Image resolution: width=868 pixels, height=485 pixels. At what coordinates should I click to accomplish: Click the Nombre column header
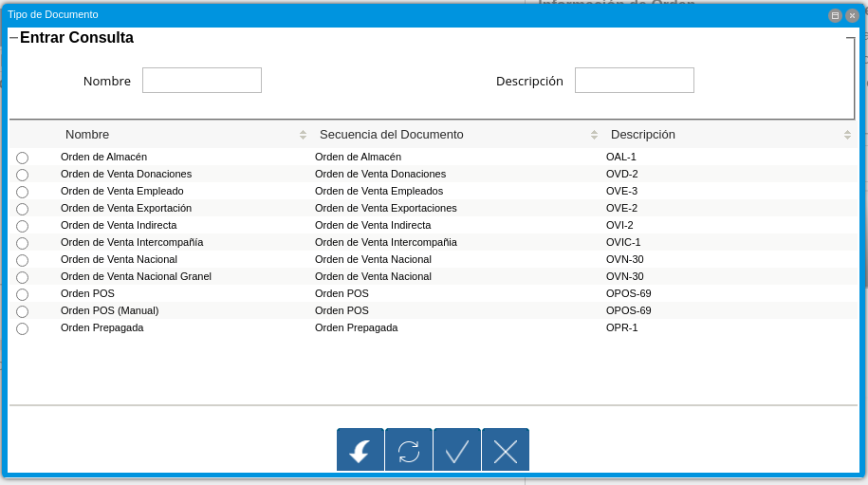[x=87, y=135]
